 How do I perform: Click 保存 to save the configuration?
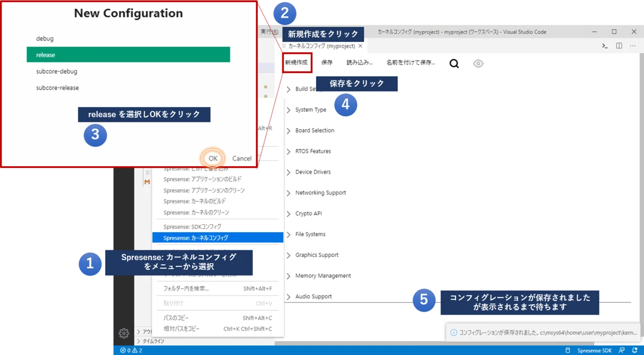pyautogui.click(x=327, y=63)
